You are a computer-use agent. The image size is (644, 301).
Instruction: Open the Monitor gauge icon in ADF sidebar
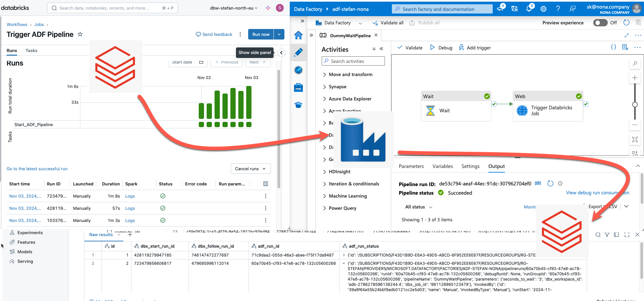click(x=298, y=70)
